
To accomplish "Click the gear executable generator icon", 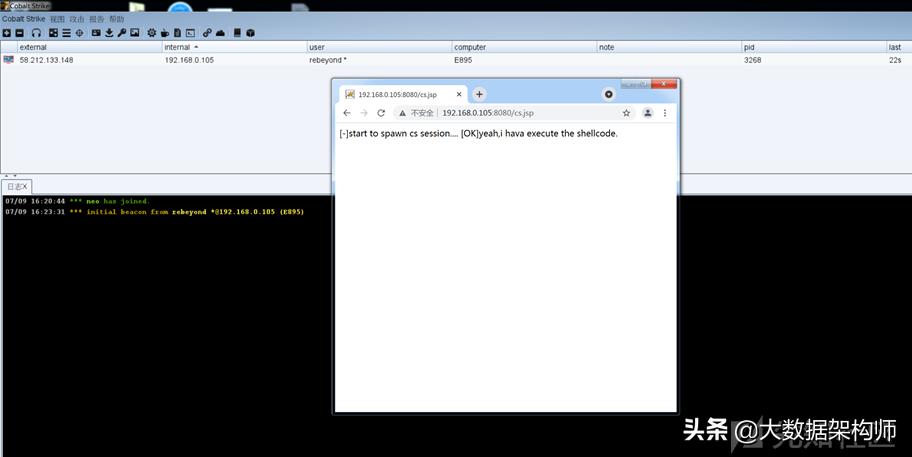I will click(152, 33).
